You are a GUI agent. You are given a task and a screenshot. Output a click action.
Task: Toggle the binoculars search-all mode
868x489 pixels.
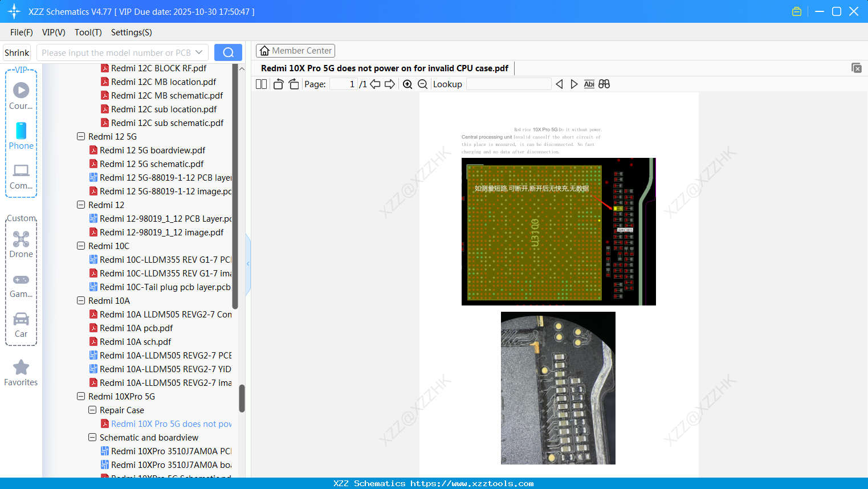click(604, 84)
